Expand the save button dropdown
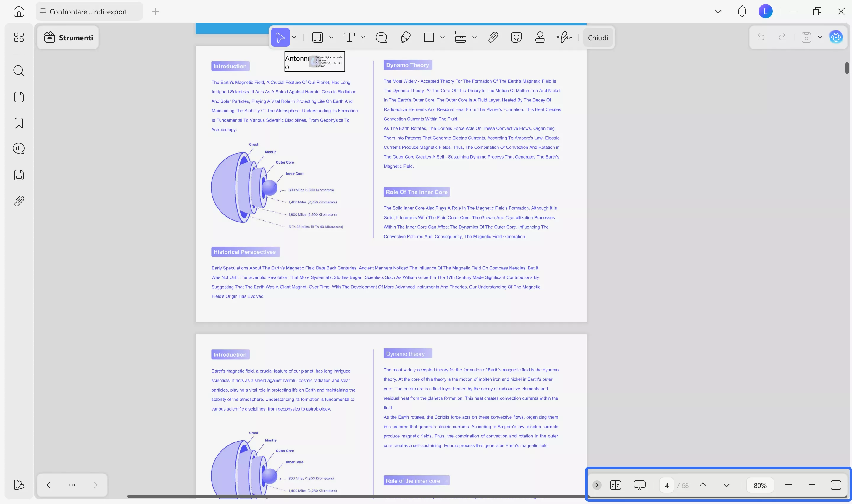Viewport: 852px width, 504px height. point(820,37)
